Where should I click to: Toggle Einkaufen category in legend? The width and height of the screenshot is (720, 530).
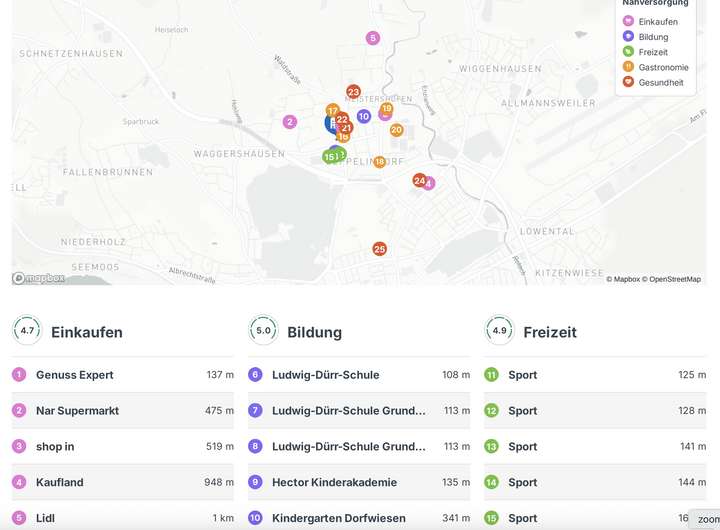(657, 21)
